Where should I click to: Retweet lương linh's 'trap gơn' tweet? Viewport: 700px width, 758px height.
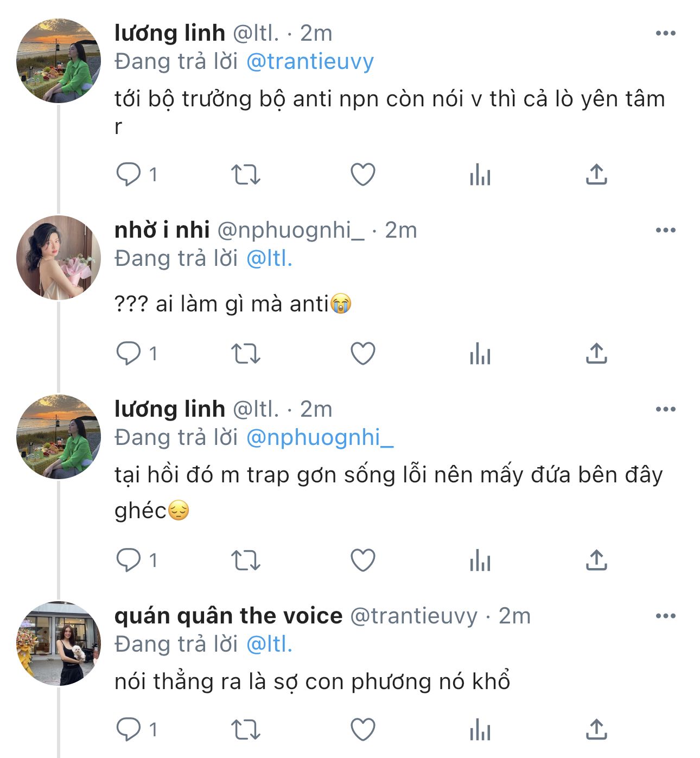[246, 560]
